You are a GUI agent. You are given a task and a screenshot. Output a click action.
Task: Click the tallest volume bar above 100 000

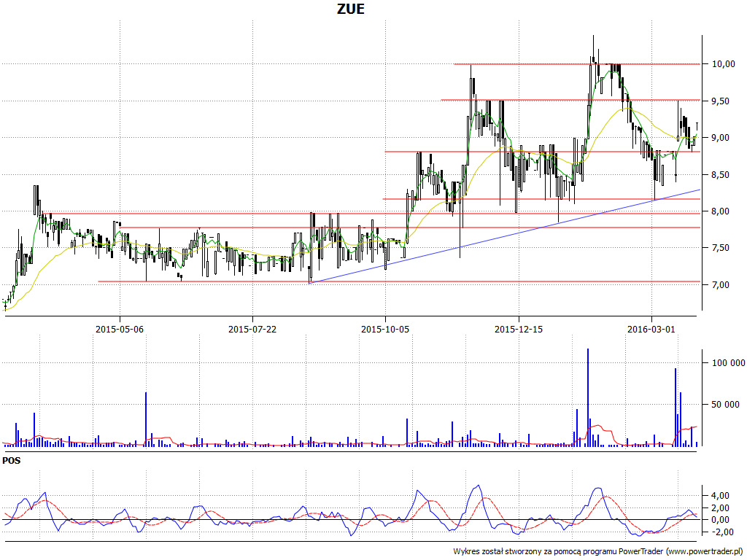coord(588,397)
